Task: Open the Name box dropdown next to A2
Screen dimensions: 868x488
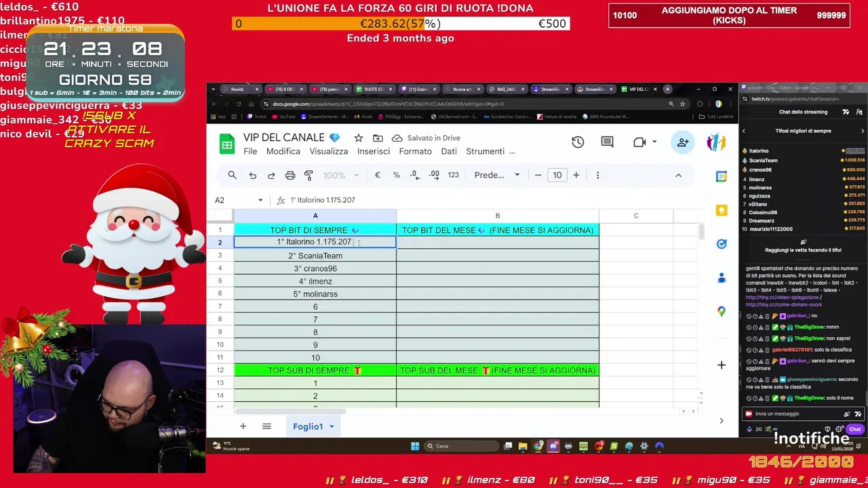Action: pyautogui.click(x=260, y=200)
